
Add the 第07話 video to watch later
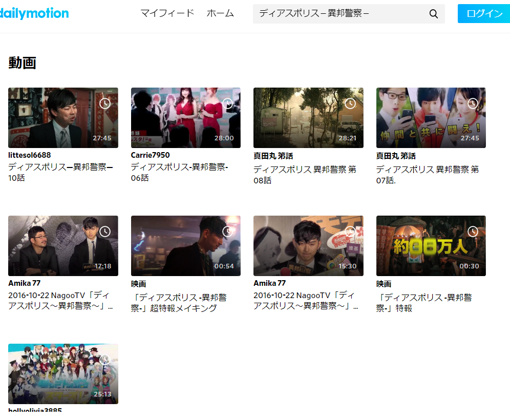click(473, 103)
